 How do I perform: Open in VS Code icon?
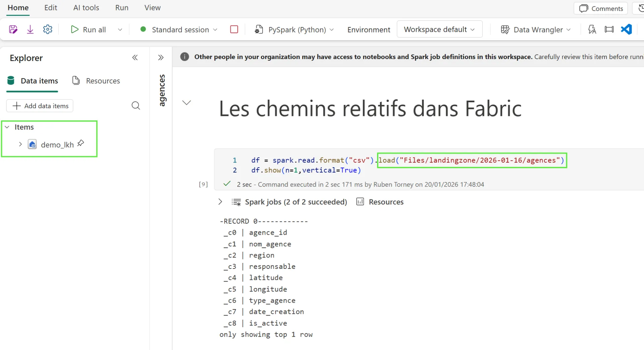coord(626,30)
